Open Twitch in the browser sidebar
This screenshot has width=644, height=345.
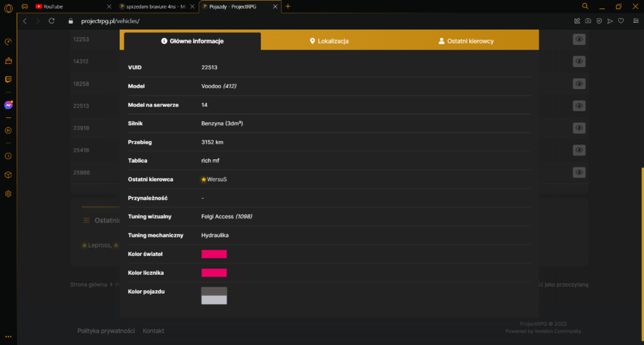tap(8, 79)
